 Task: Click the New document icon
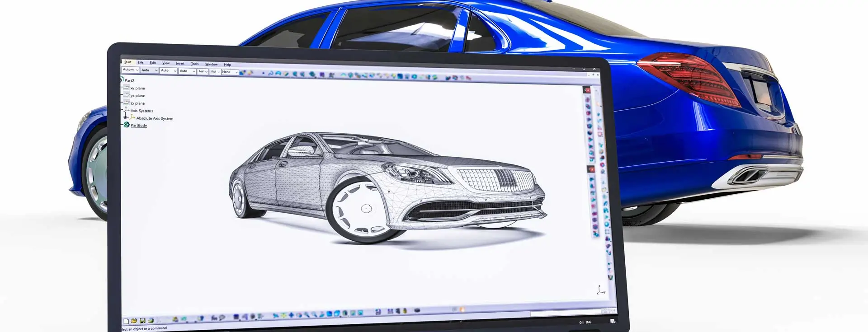[126, 321]
